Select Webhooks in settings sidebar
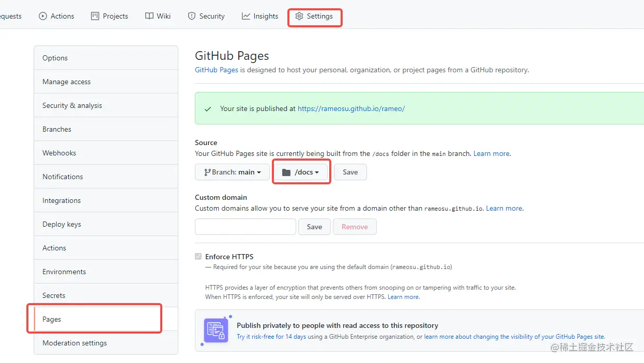The width and height of the screenshot is (644, 363). (106, 153)
